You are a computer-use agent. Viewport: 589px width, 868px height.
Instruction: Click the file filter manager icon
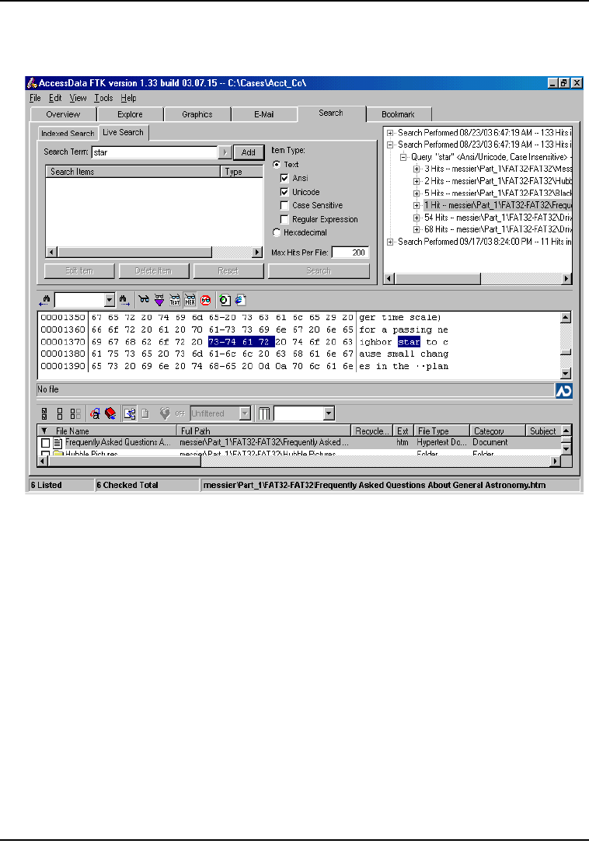[x=165, y=413]
